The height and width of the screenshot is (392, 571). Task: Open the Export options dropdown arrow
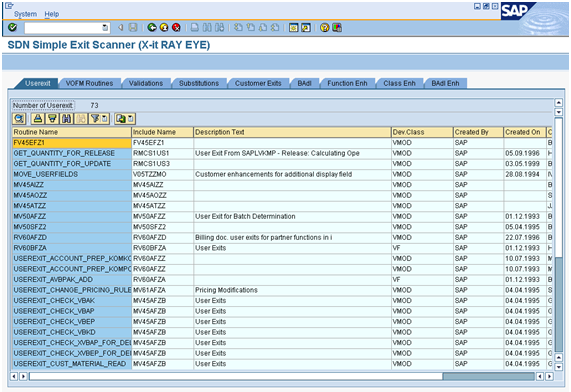click(131, 118)
